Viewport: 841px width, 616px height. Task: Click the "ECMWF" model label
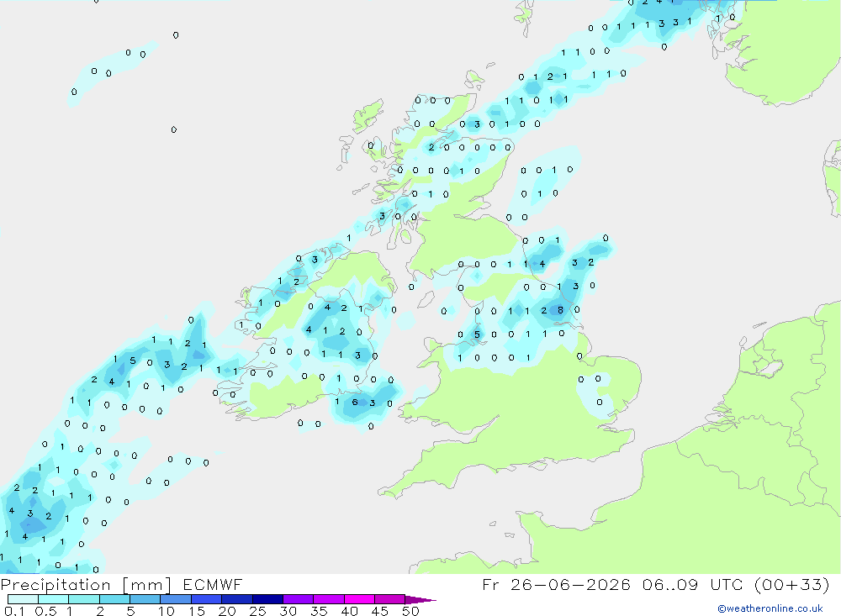click(213, 585)
